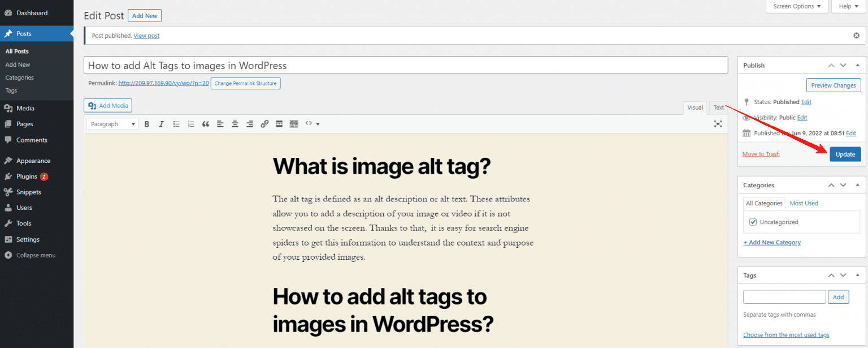Image resolution: width=868 pixels, height=348 pixels.
Task: Expand the Help dropdown
Action: click(x=848, y=6)
